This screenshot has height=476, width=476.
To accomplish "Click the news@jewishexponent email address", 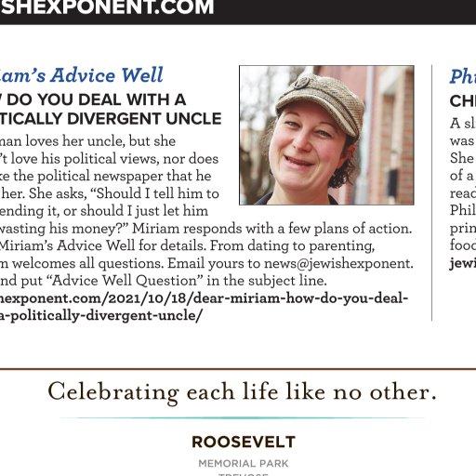I will [x=338, y=263].
